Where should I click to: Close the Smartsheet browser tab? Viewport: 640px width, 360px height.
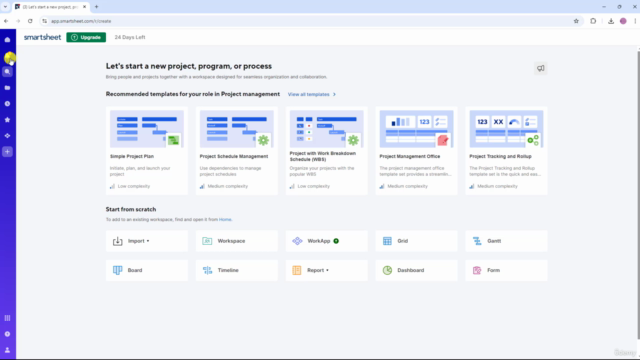click(84, 7)
